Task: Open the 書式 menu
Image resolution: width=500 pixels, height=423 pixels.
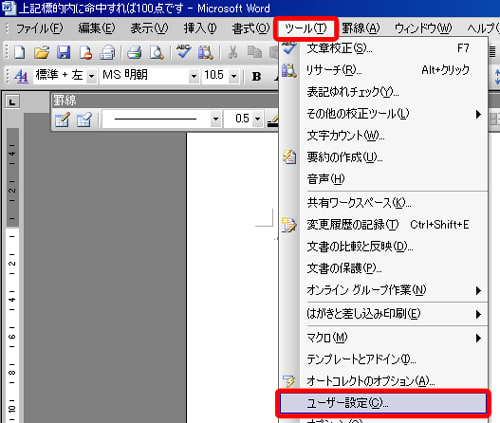Action: point(251,28)
